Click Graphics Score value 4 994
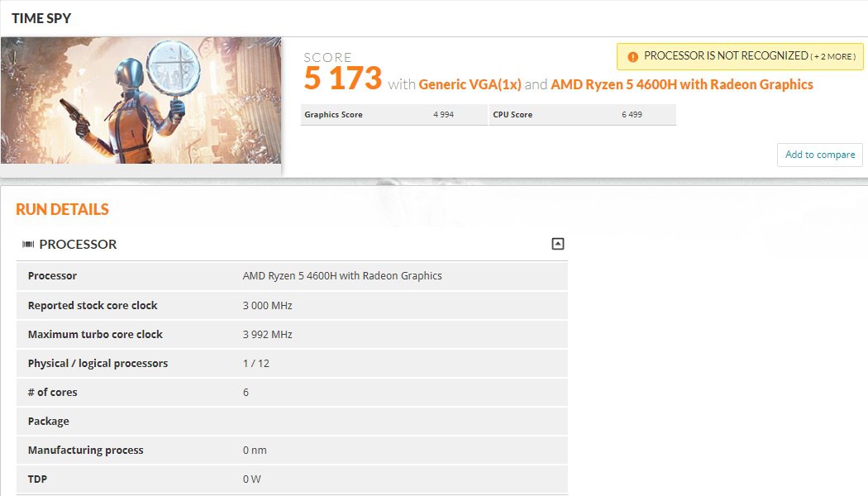 click(443, 115)
